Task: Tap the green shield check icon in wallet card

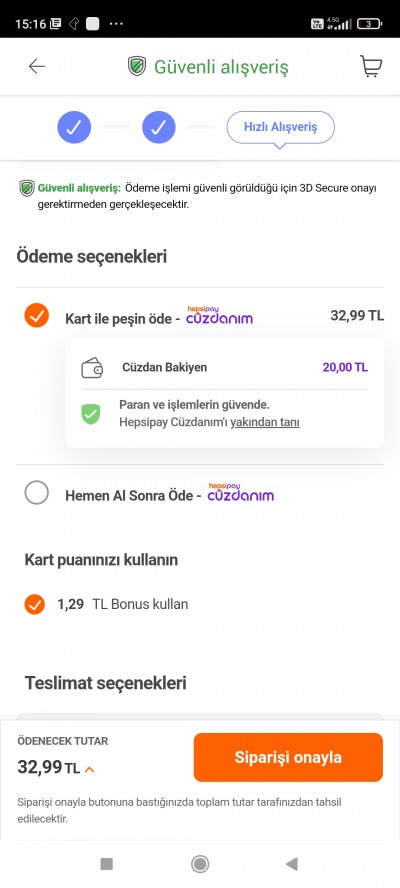Action: click(91, 414)
